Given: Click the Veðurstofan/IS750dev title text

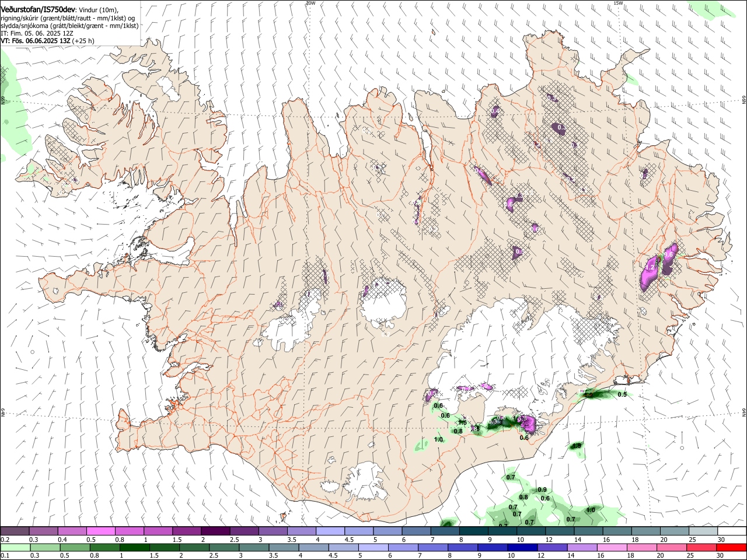Looking at the screenshot, I should pos(38,9).
